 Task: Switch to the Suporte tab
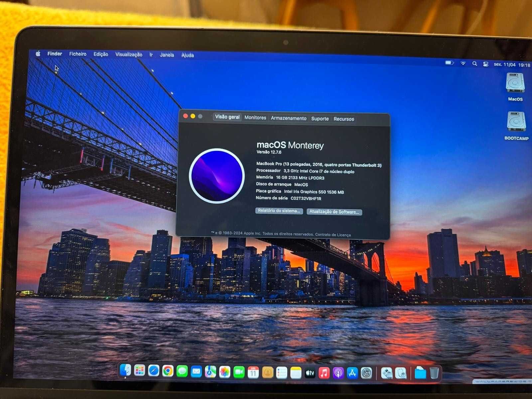320,119
